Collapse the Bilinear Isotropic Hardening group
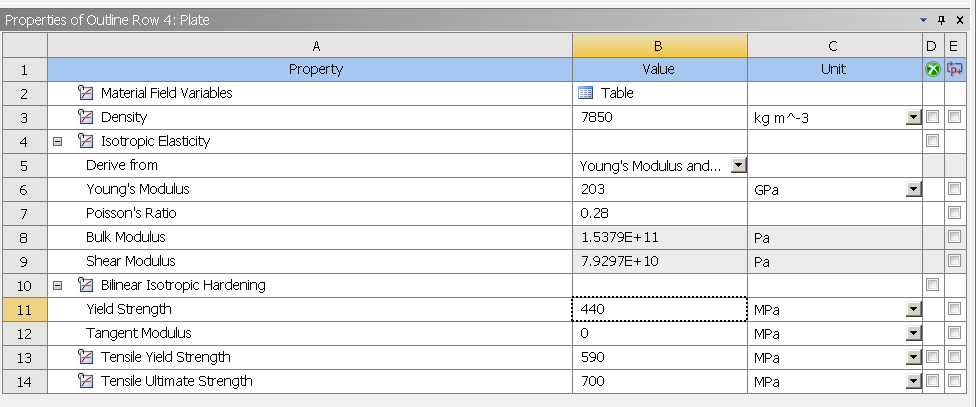This screenshot has height=407, width=976. pyautogui.click(x=57, y=285)
